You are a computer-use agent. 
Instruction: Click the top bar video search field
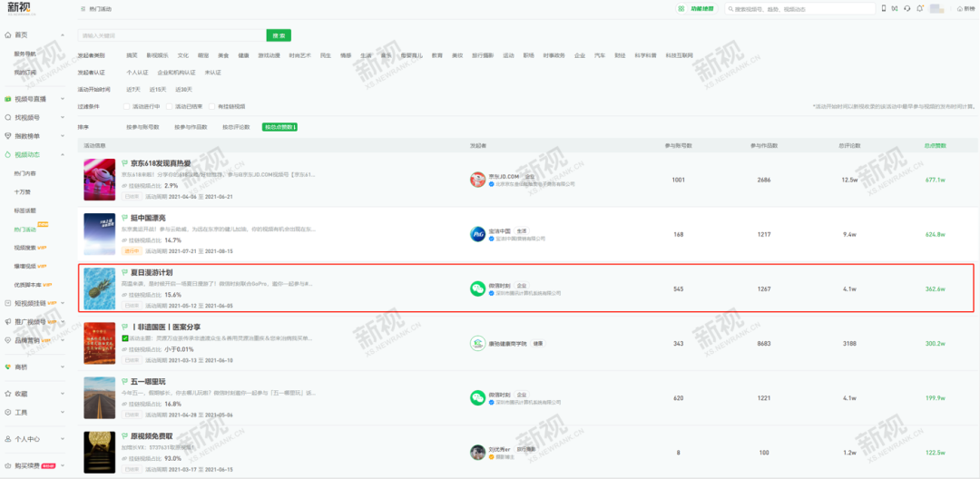click(799, 9)
